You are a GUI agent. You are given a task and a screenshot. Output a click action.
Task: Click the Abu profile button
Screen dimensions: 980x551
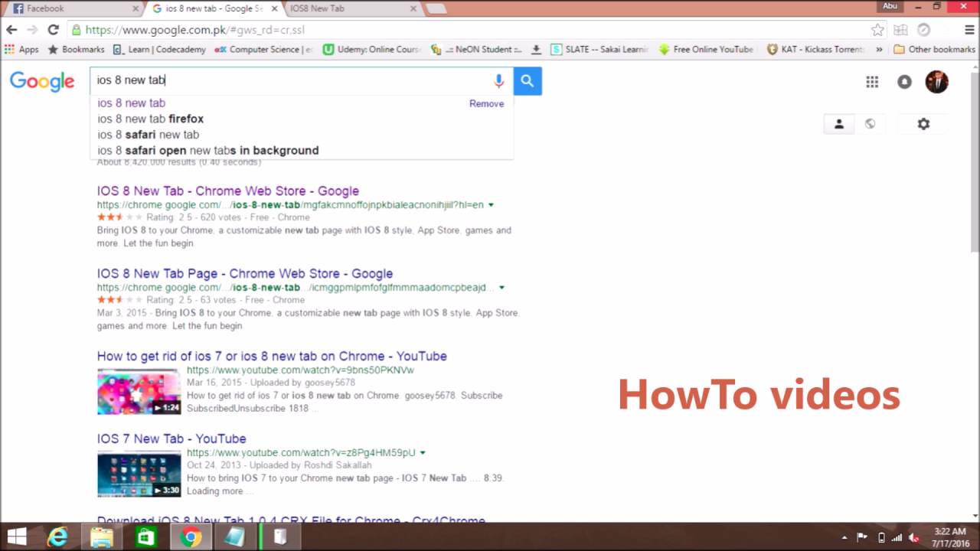click(890, 6)
